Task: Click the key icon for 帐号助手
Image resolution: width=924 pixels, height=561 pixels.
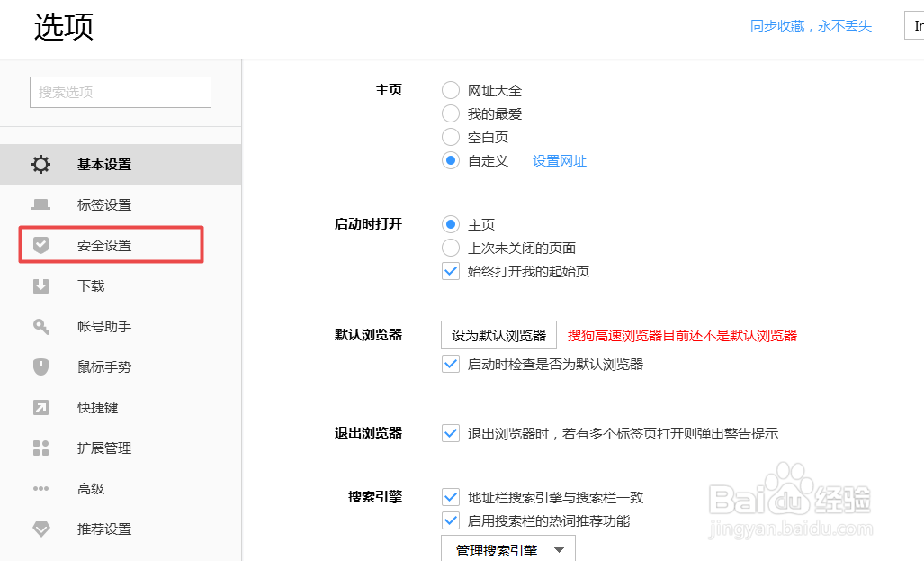Action: 40,326
